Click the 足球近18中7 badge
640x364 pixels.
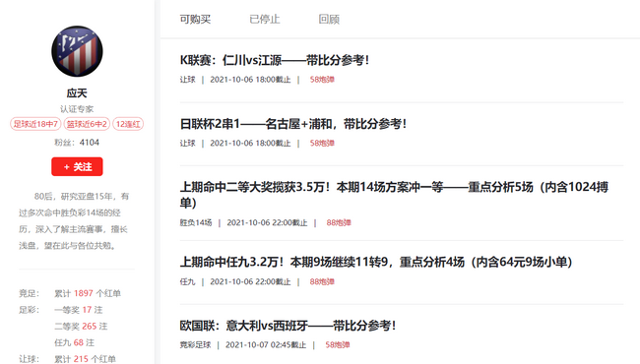click(35, 124)
